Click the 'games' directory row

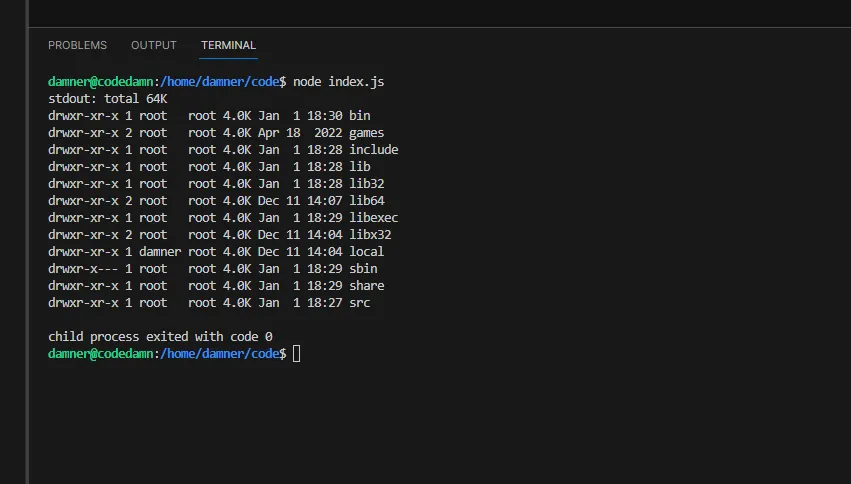(x=216, y=132)
